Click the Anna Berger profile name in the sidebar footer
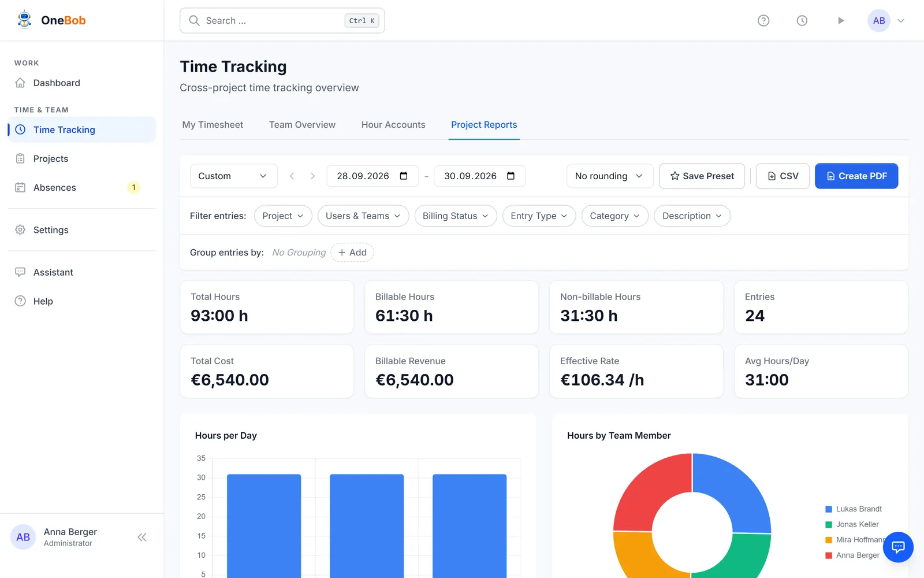 pos(70,532)
